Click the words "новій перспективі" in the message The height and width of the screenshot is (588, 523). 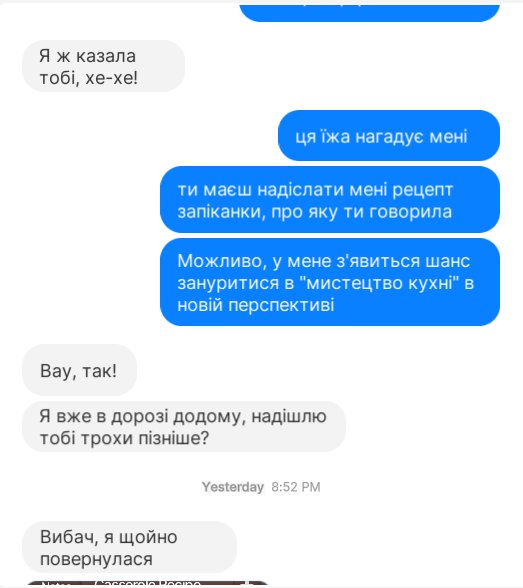(x=256, y=305)
